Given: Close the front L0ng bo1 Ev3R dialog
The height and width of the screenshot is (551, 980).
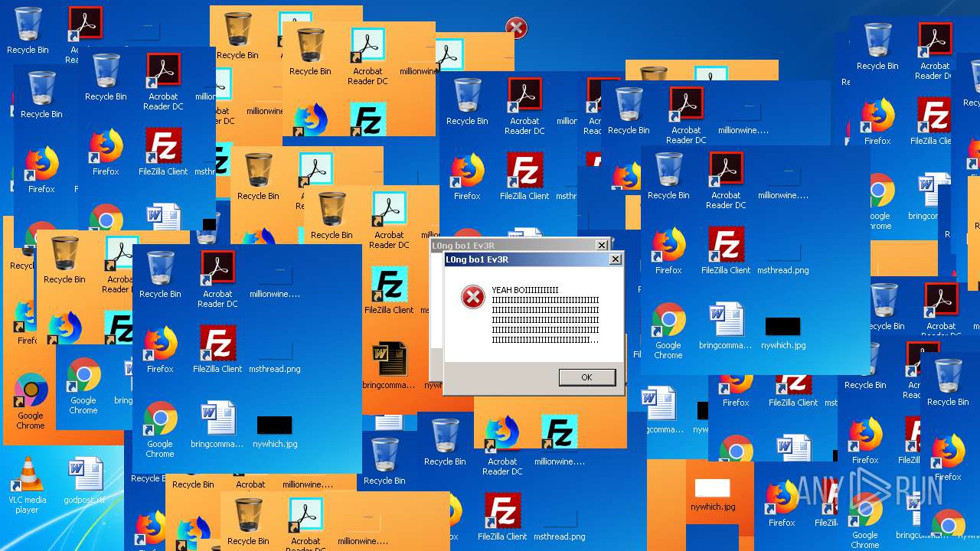Looking at the screenshot, I should pyautogui.click(x=615, y=259).
